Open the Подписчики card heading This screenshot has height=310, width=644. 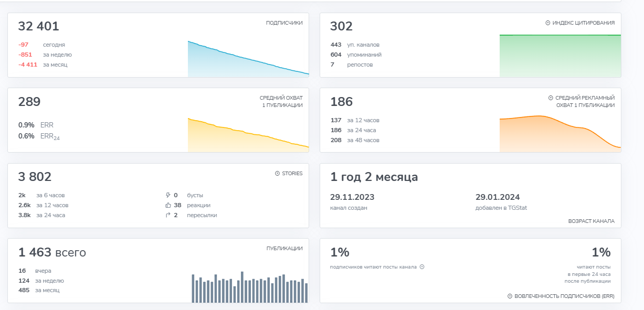coord(284,23)
